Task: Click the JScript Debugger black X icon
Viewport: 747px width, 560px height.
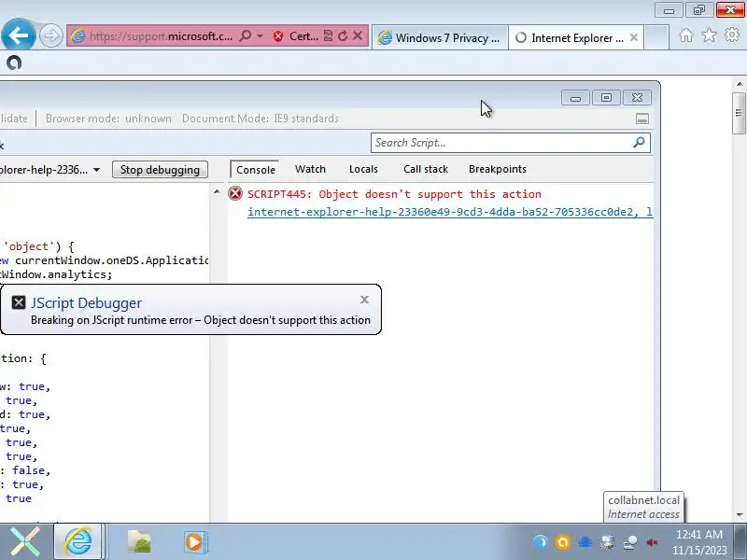Action: [19, 302]
